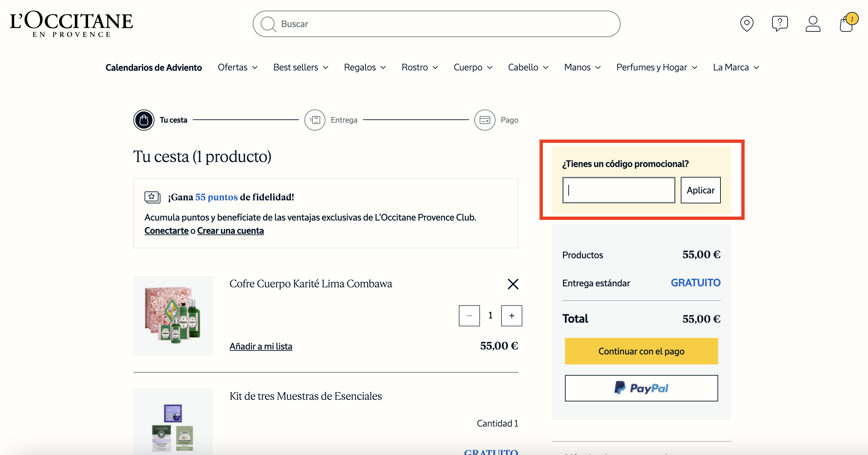Click the 55 puntos loyalty text

[x=216, y=197]
